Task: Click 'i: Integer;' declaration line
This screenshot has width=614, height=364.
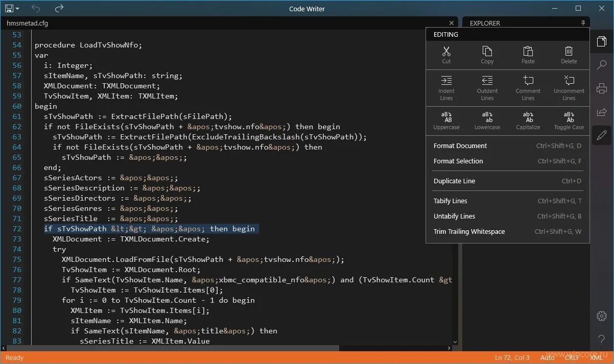Action: click(68, 65)
